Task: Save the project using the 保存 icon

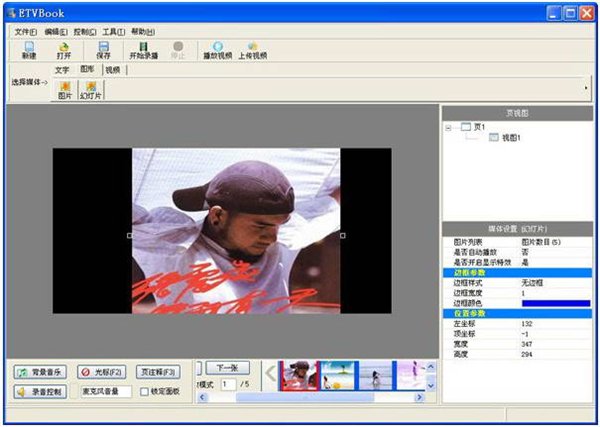Action: click(103, 49)
